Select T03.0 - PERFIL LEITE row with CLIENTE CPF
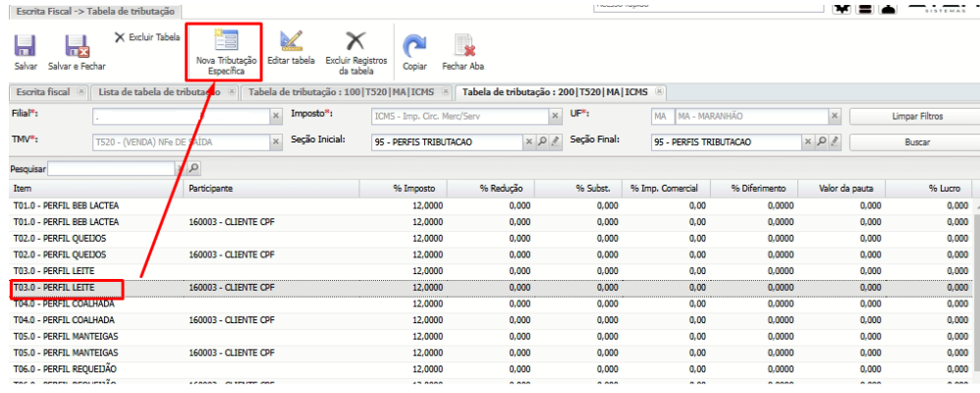The width and height of the screenshot is (980, 393). (491, 287)
